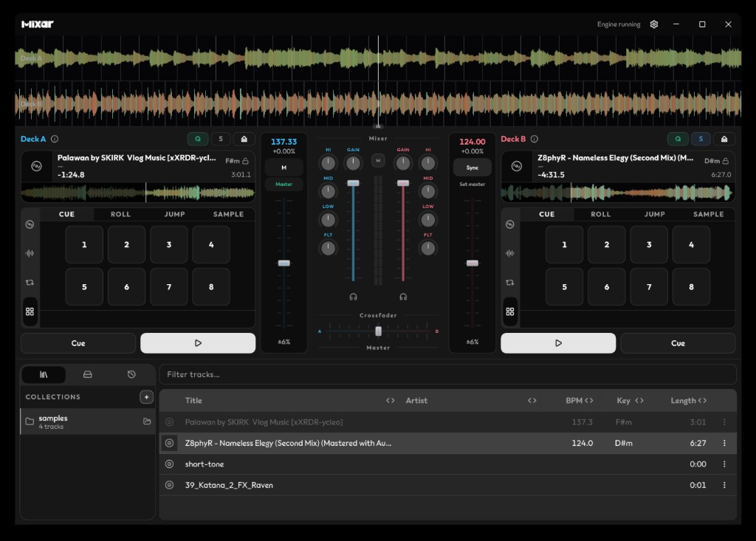Open more options for Z8phyR track
The height and width of the screenshot is (541, 756).
pos(724,443)
